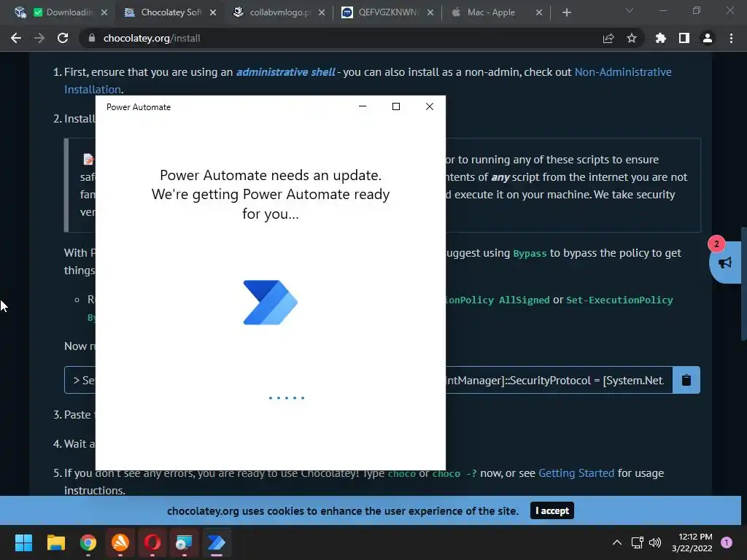Close the Power Automate window

[429, 106]
